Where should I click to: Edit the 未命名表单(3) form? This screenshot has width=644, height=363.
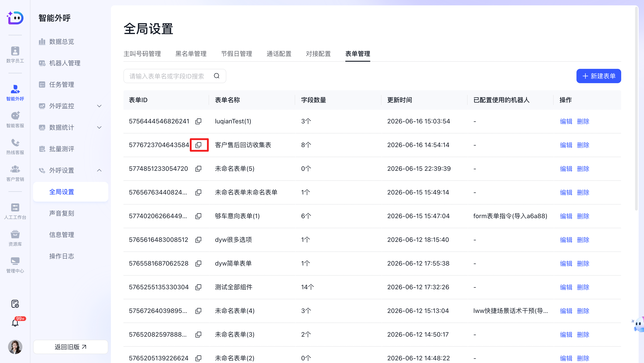click(x=566, y=335)
